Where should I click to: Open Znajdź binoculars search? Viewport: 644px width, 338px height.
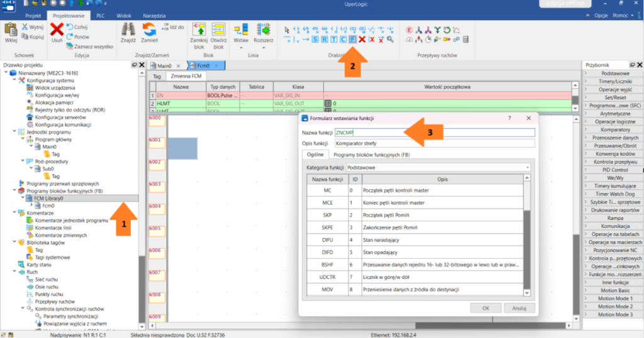click(x=128, y=30)
